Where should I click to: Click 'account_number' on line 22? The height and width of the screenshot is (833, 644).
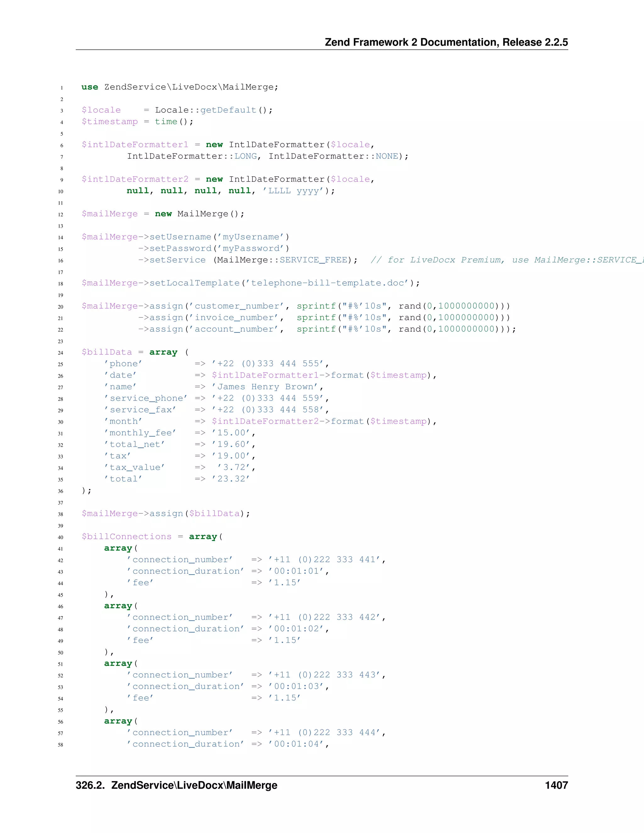236,329
